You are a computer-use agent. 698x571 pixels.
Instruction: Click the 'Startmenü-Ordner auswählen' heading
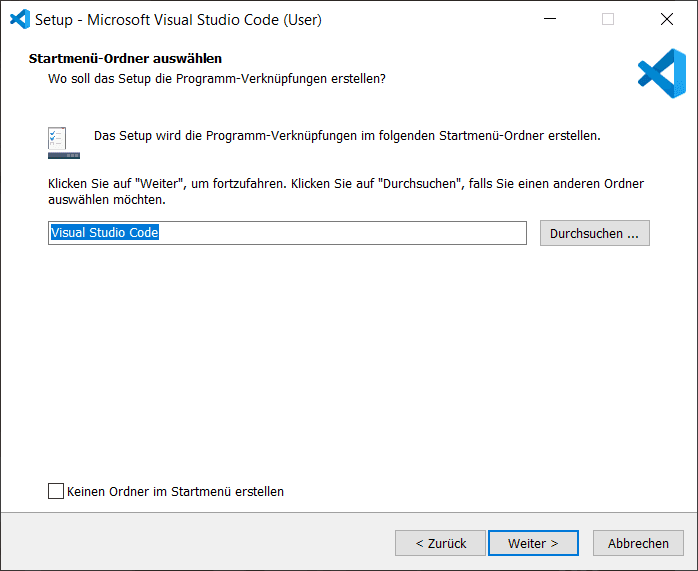[125, 59]
